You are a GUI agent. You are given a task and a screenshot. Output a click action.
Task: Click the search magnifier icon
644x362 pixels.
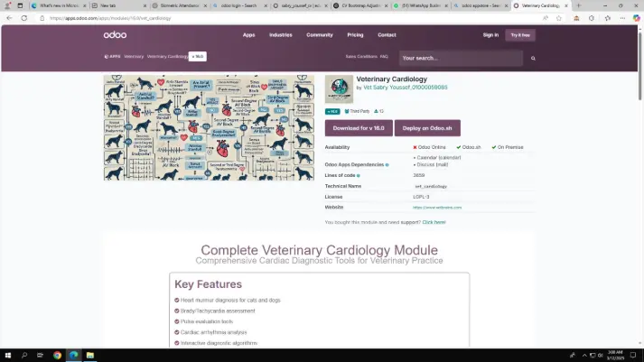[533, 58]
